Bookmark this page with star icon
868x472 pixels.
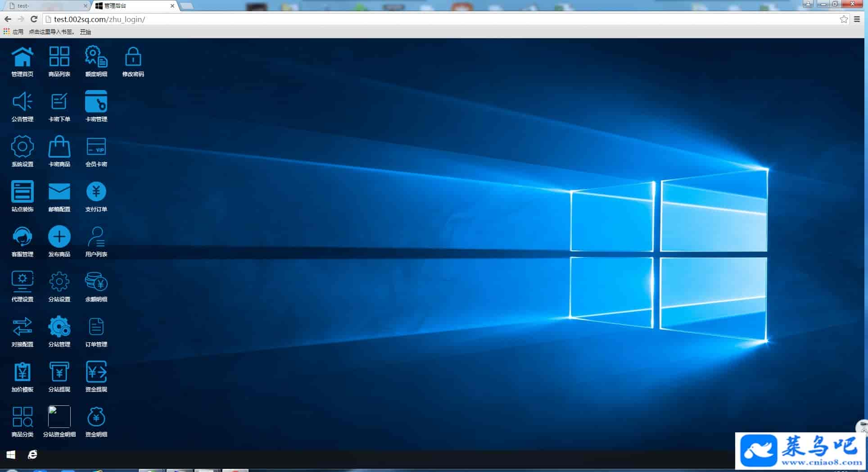(x=844, y=19)
